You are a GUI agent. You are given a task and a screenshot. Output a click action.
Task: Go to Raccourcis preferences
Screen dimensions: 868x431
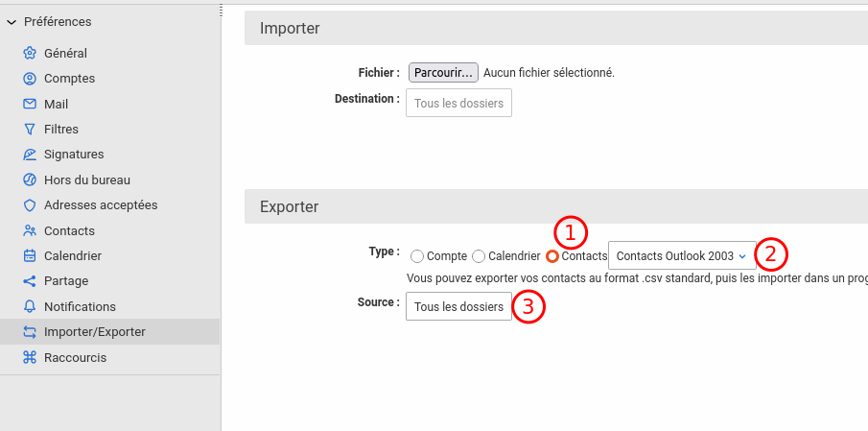click(x=75, y=357)
